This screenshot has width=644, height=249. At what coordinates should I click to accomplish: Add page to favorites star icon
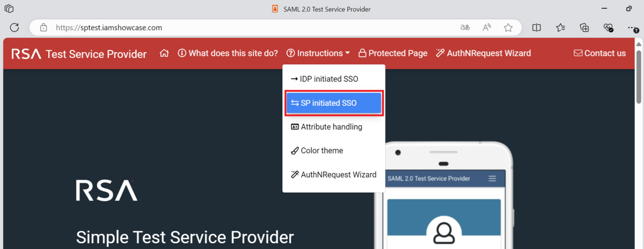pyautogui.click(x=508, y=27)
